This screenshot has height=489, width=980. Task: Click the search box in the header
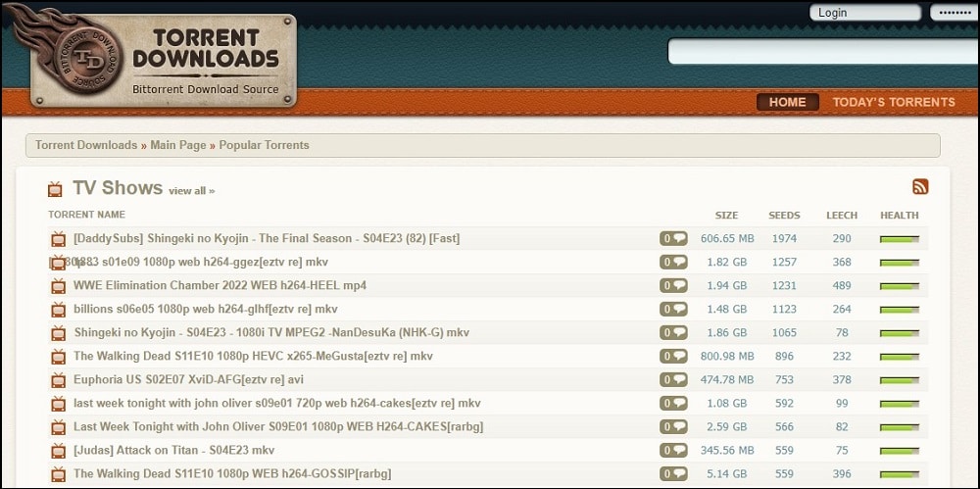pyautogui.click(x=824, y=51)
